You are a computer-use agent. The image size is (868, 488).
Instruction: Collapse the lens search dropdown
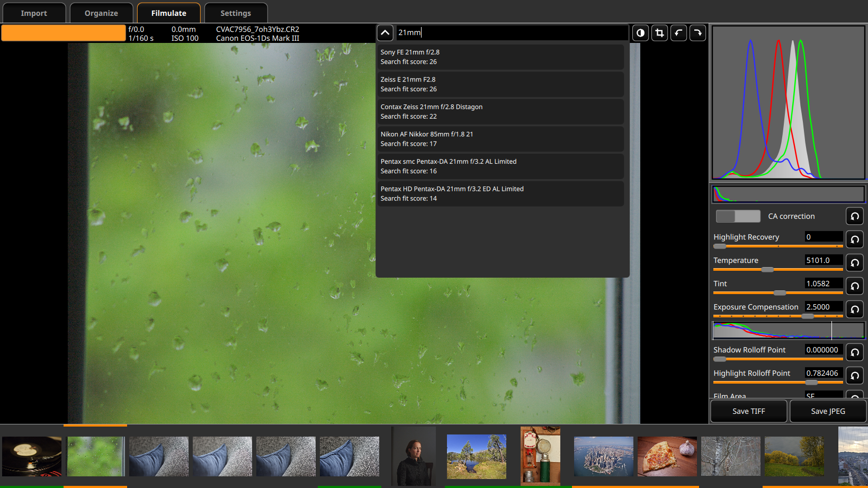(385, 33)
